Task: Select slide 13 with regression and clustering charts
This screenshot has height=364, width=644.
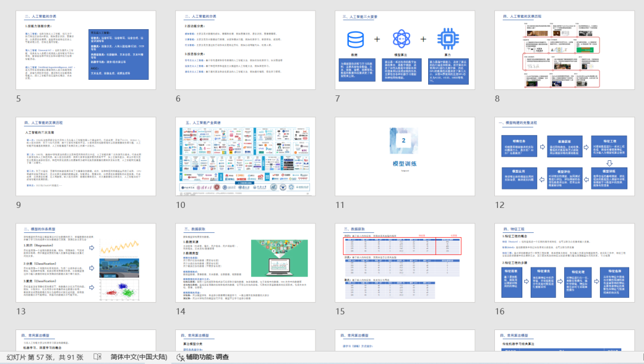Action: point(86,263)
